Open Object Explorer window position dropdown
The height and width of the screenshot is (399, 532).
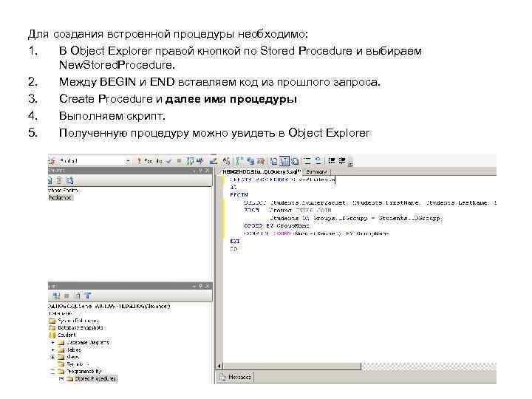pos(194,287)
